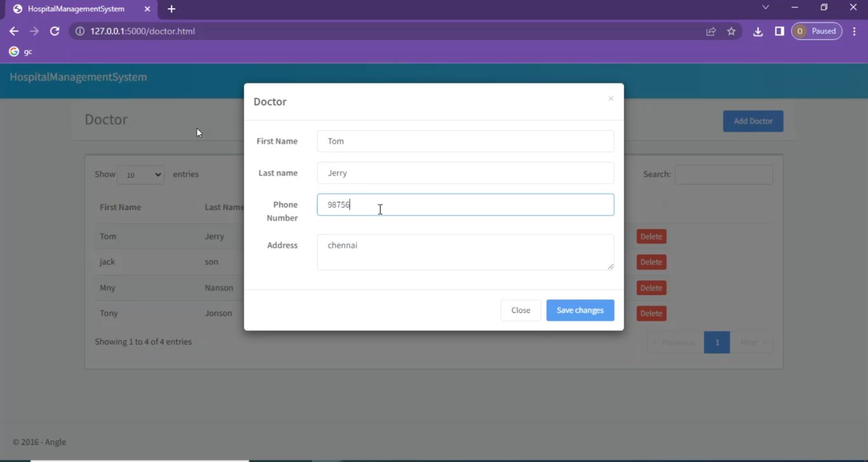Select page 1 in pagination

[x=717, y=342]
